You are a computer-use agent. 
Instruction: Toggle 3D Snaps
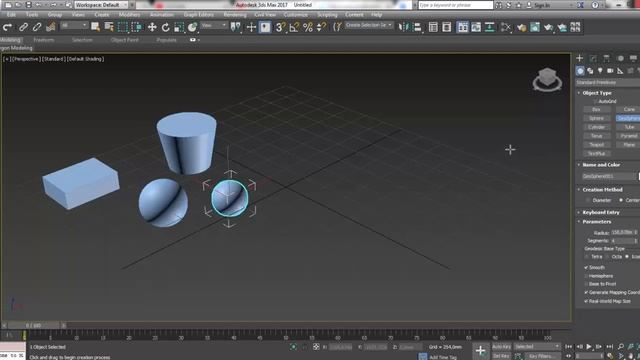pyautogui.click(x=280, y=27)
